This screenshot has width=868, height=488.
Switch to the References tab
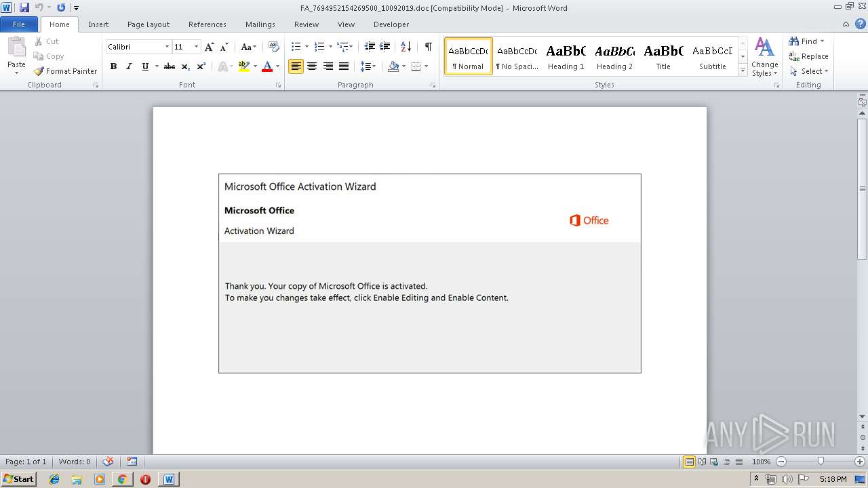click(208, 24)
